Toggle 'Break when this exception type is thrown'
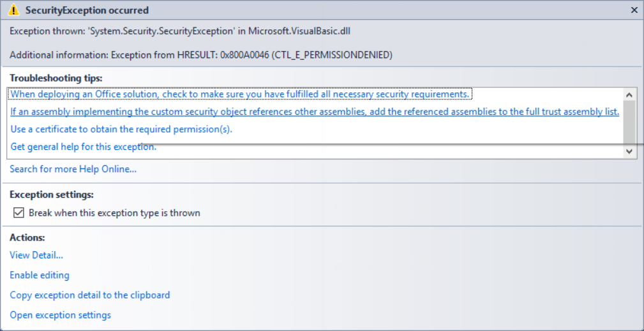The image size is (644, 331). click(19, 213)
